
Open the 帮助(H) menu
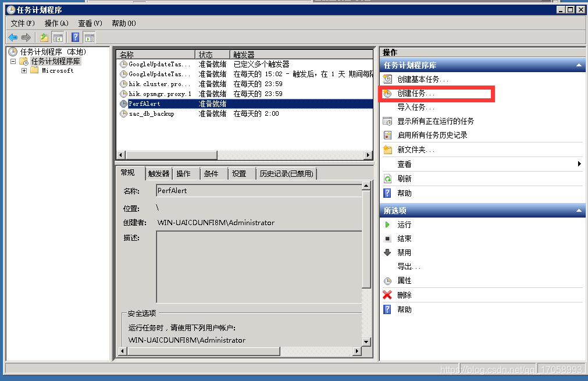(x=124, y=23)
